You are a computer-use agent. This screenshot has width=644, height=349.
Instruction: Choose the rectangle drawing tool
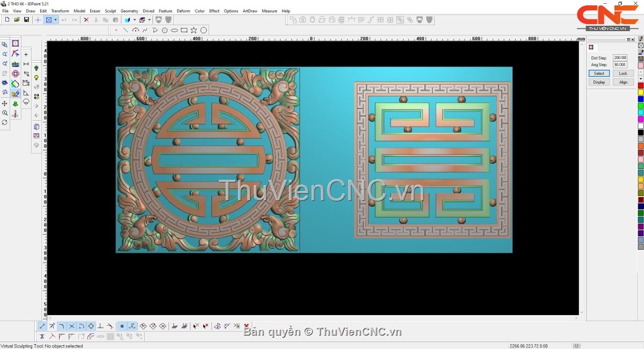tap(184, 30)
